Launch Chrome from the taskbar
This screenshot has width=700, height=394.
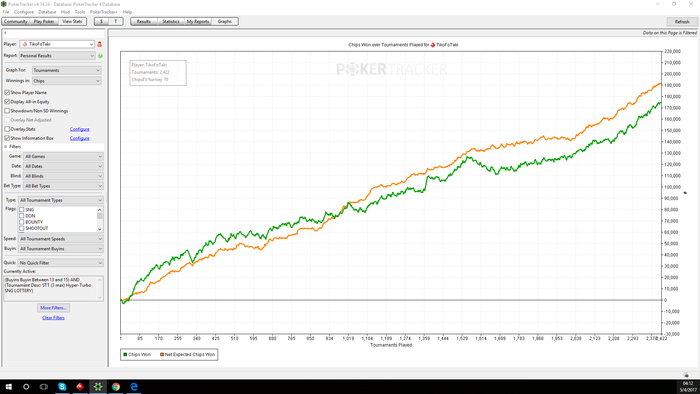(116, 387)
